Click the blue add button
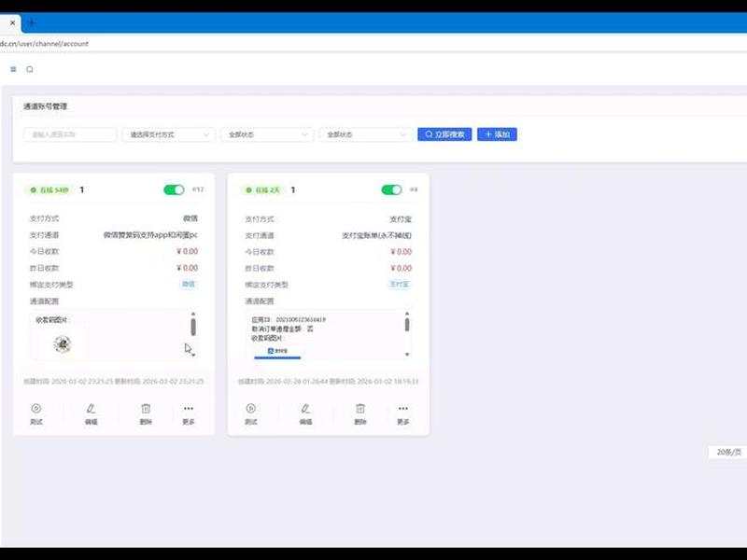The width and height of the screenshot is (747, 560). 497,134
